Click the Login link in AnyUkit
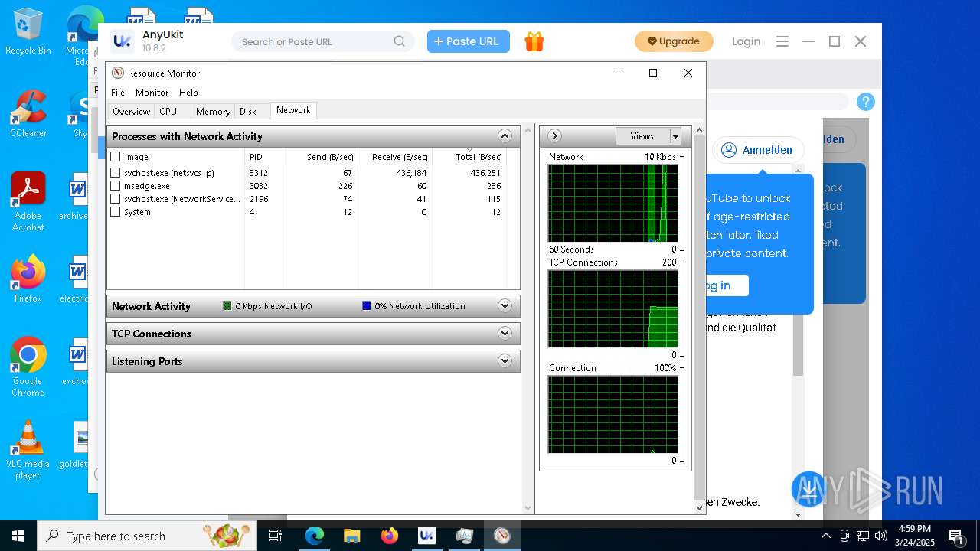Image resolution: width=980 pixels, height=551 pixels. click(x=746, y=41)
